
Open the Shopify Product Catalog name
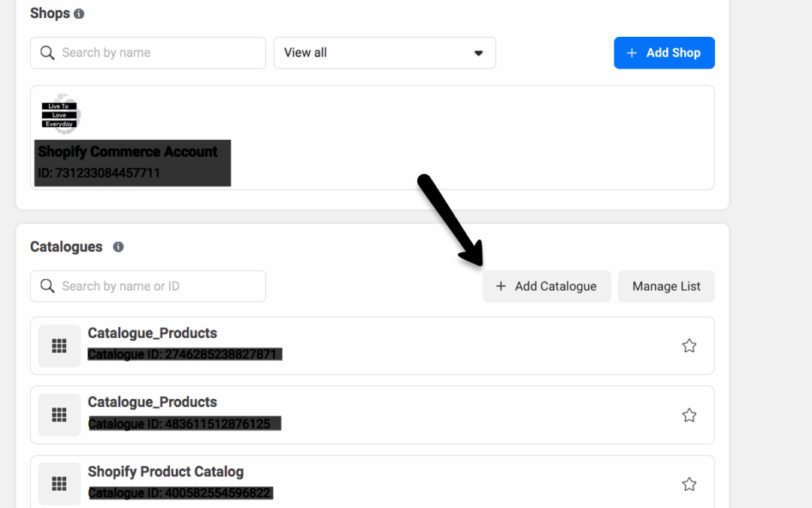click(165, 472)
